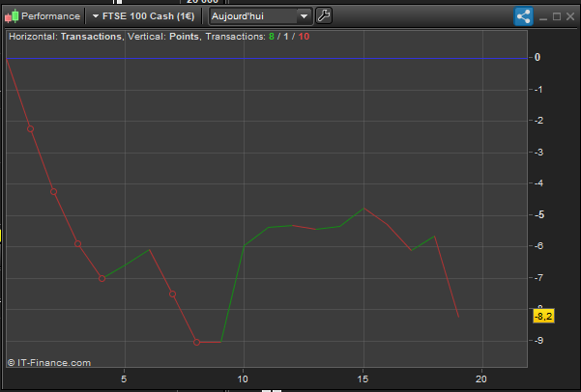The height and width of the screenshot is (392, 581).
Task: Open the FTSE 100 Cash instrument dropdown
Action: coord(143,16)
